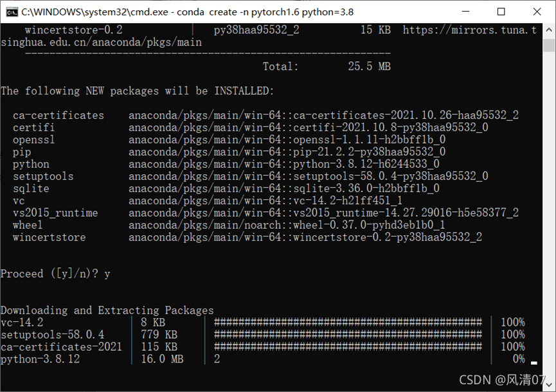The height and width of the screenshot is (392, 556).
Task: Click the 'openssl' package name
Action: click(x=33, y=139)
